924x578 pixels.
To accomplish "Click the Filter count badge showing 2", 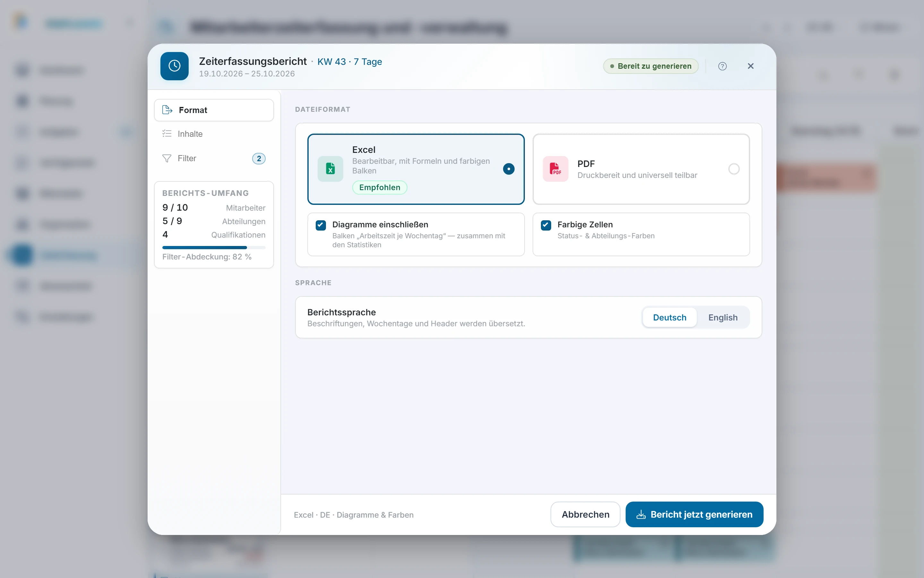I will pyautogui.click(x=259, y=158).
